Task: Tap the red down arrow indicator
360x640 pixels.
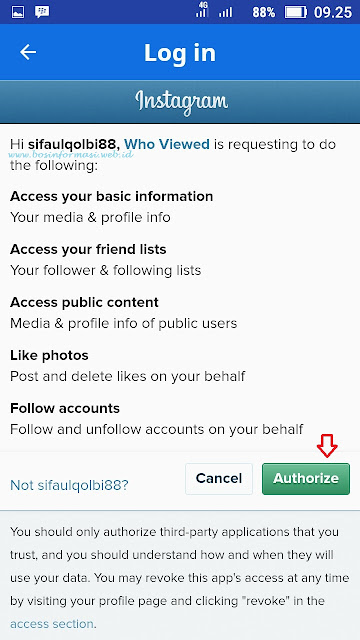Action: [327, 447]
